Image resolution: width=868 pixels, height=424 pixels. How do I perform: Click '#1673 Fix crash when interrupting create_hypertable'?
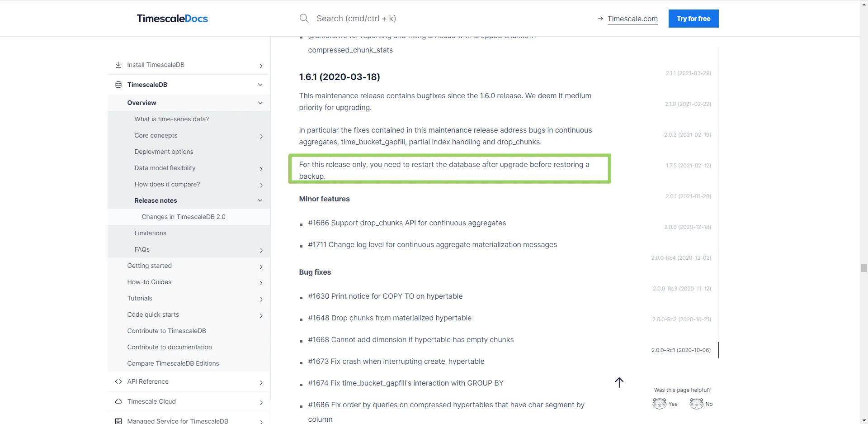click(396, 362)
